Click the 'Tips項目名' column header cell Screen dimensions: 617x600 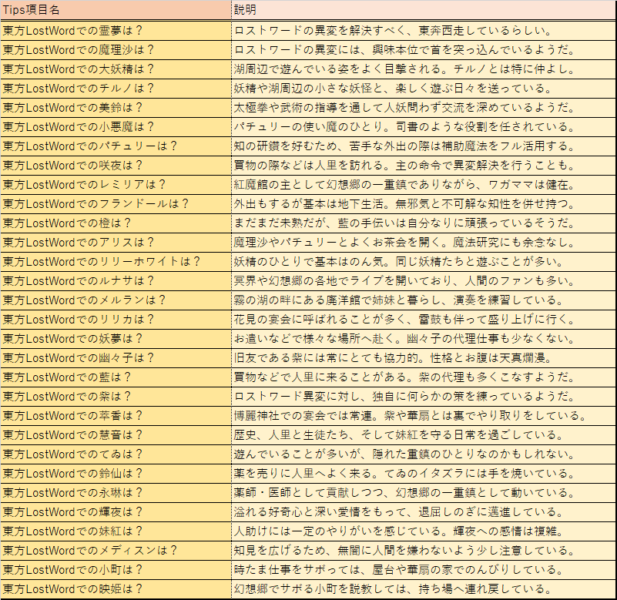click(x=115, y=12)
